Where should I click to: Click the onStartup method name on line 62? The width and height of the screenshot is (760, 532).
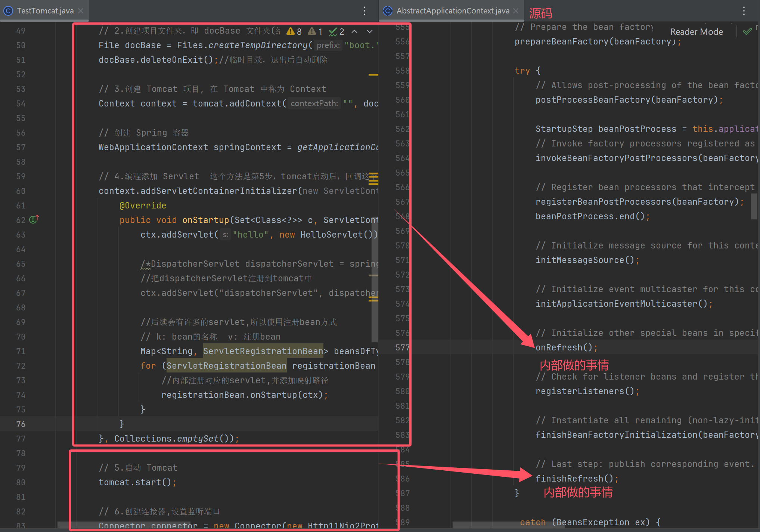[205, 220]
